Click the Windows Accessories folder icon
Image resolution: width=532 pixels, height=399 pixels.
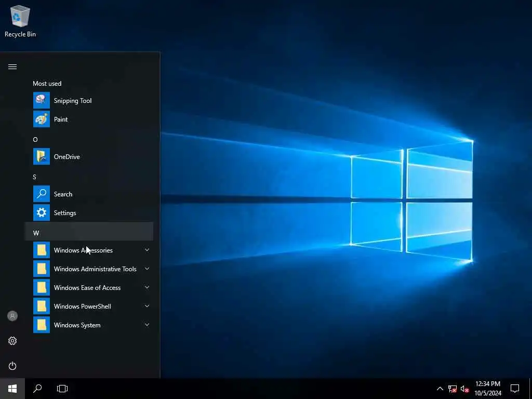point(42,250)
